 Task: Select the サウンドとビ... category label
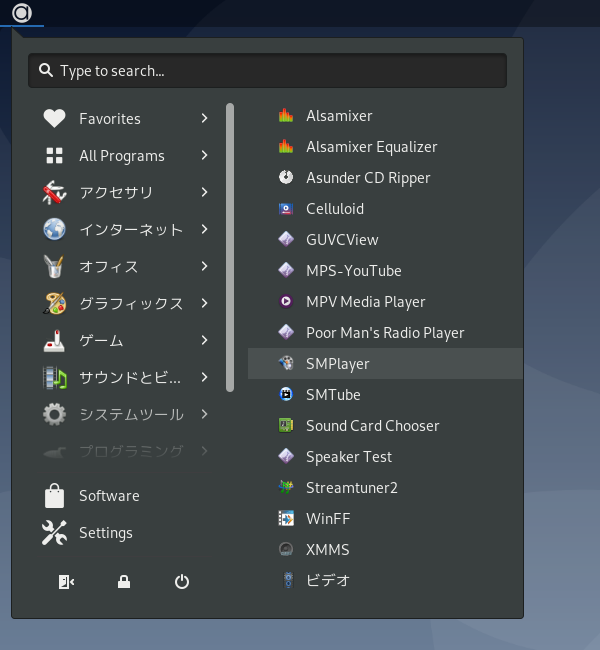click(130, 378)
